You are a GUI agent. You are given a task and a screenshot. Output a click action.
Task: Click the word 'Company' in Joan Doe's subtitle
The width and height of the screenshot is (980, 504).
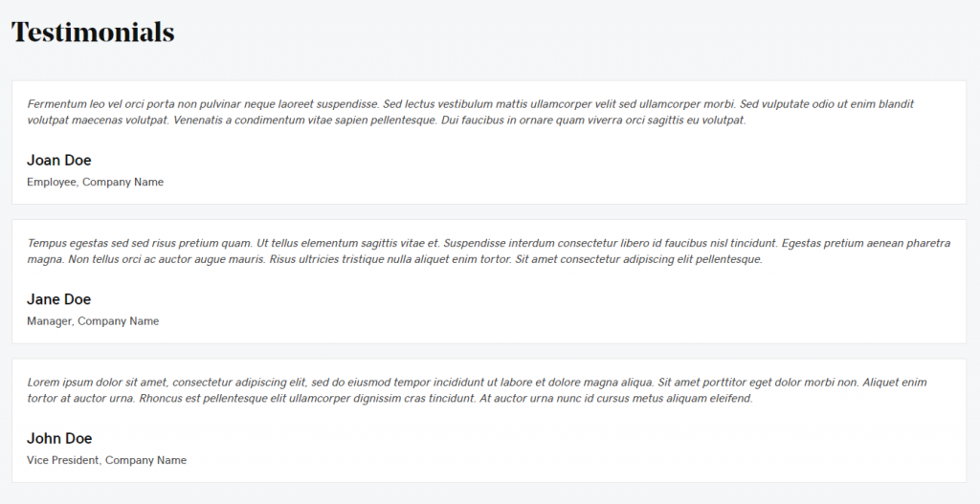102,183
